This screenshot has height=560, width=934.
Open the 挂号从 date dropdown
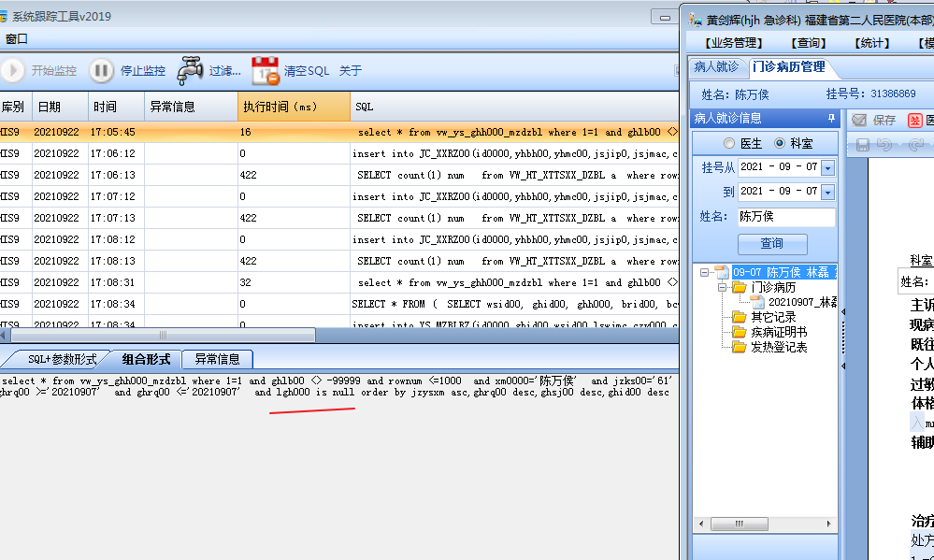pos(828,168)
